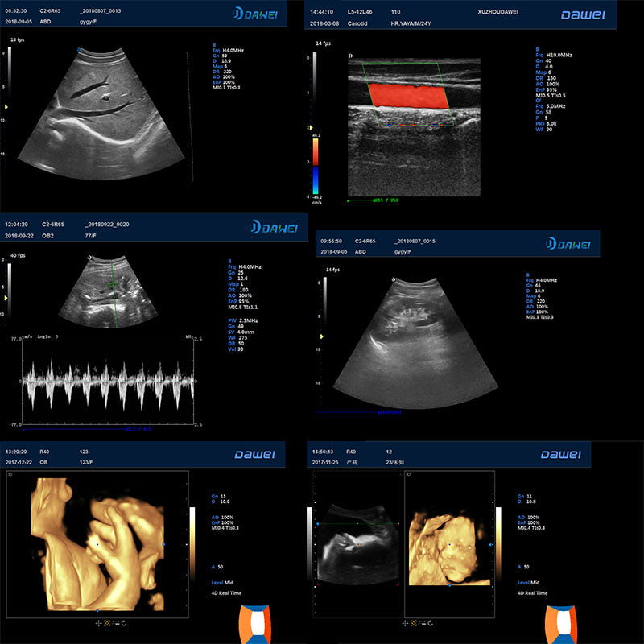Image resolution: width=644 pixels, height=644 pixels.
Task: Click the "PW 2.5MHz" value
Action: (x=243, y=320)
